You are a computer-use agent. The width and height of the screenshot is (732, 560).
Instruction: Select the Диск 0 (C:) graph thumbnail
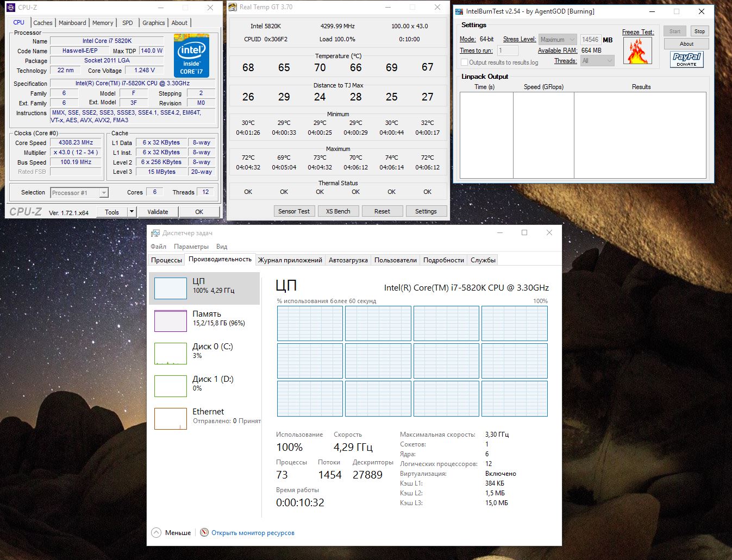[x=171, y=354]
